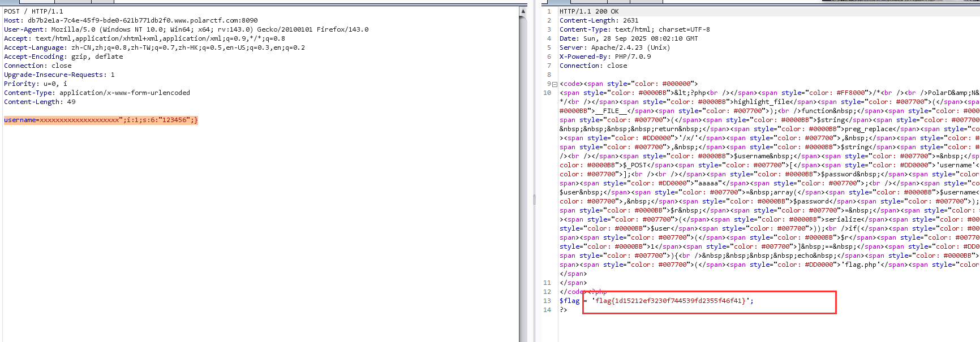Click the closing '?>' tag on line 14
Viewport: 980px width, 342px height.
(564, 310)
